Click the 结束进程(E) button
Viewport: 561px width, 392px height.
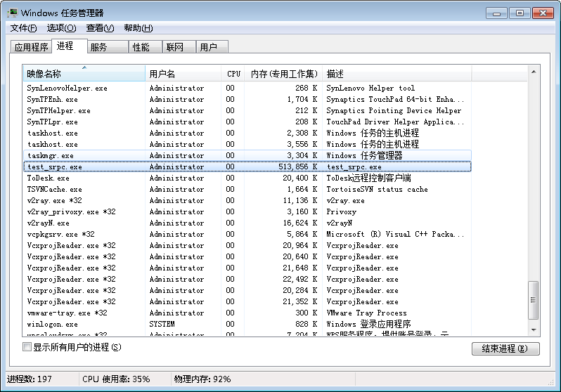(505, 348)
